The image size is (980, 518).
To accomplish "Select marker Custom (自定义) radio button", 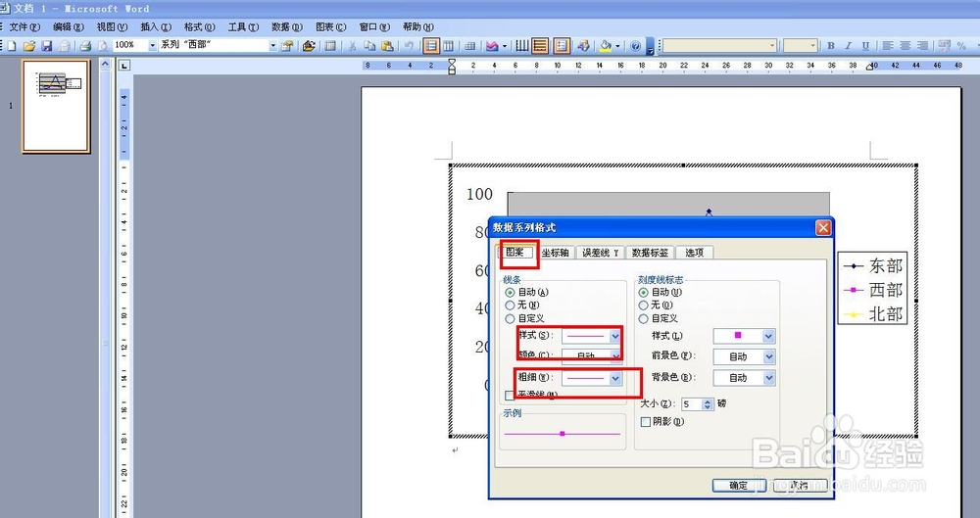I will [644, 318].
